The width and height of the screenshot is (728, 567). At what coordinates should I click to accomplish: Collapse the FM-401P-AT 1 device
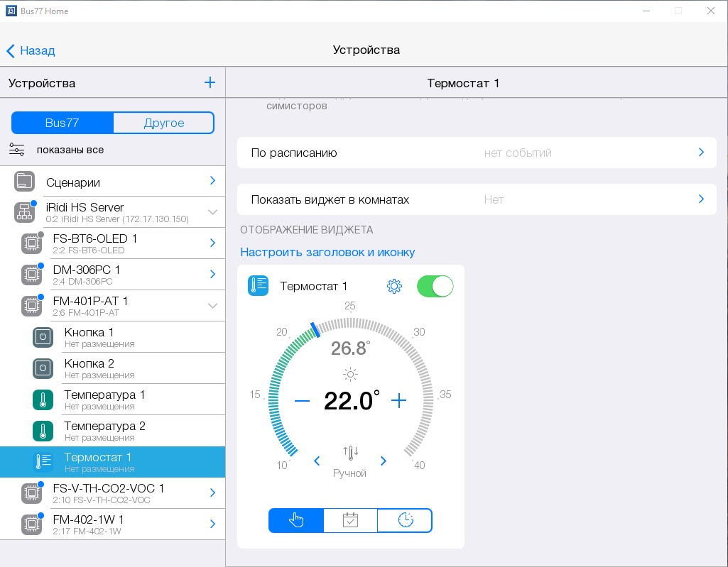(212, 306)
